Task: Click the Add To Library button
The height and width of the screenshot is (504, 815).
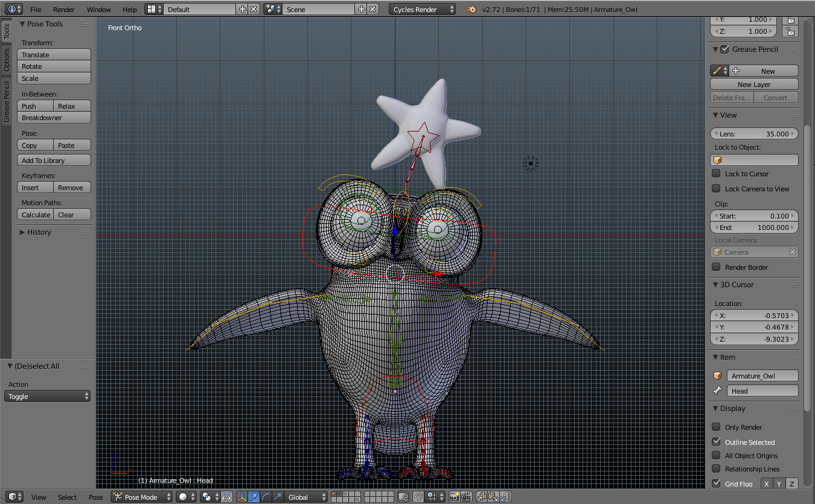Action: tap(54, 161)
